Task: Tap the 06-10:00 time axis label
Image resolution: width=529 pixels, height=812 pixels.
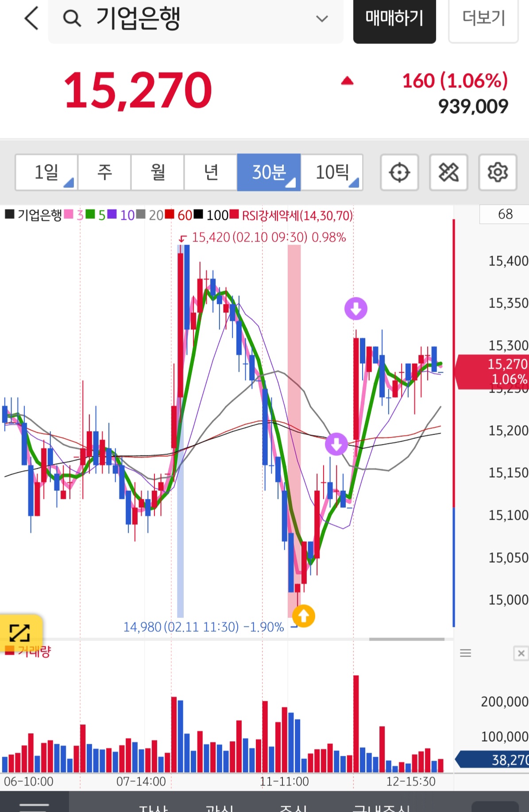Action: pyautogui.click(x=28, y=781)
